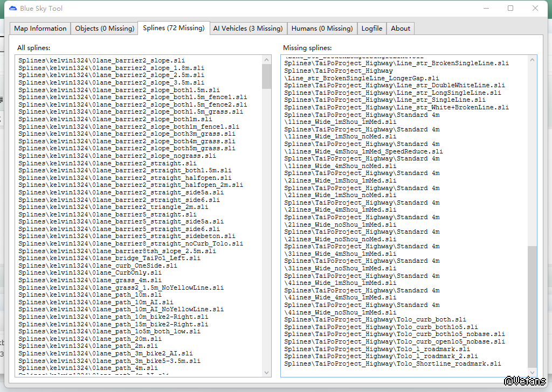Switch to Objects (0 Missing) tab
This screenshot has height=392, width=552.
click(104, 29)
